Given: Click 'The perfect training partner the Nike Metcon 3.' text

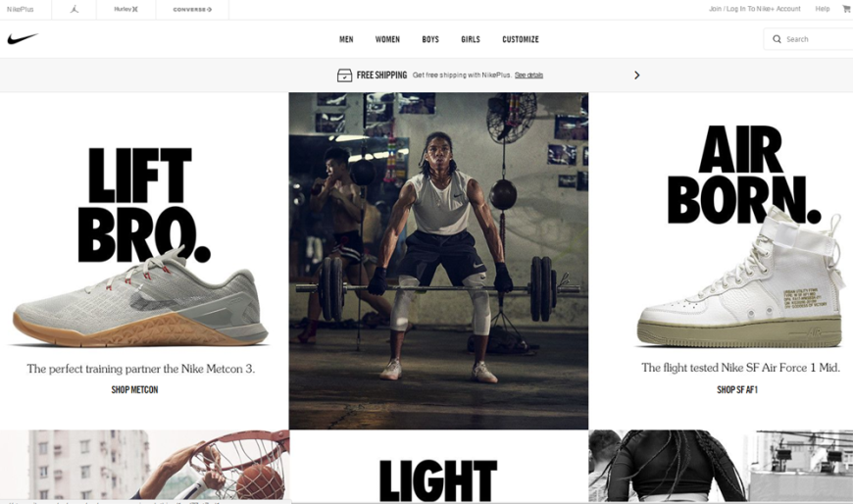Looking at the screenshot, I should 141,369.
